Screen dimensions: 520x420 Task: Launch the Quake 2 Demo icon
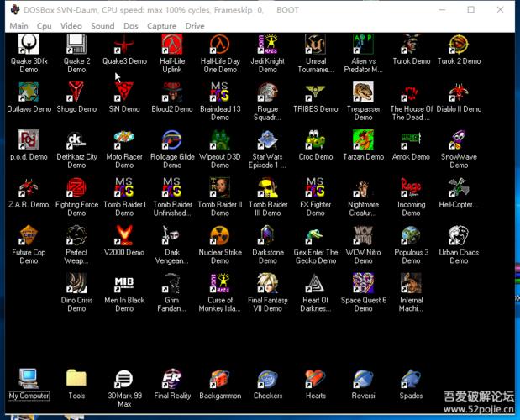click(x=76, y=45)
